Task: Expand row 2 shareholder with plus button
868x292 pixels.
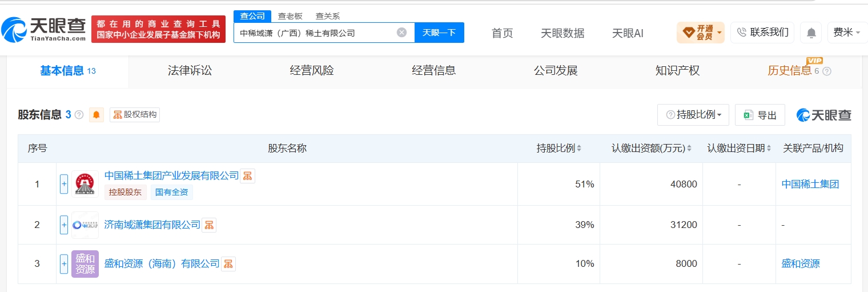Action: pyautogui.click(x=64, y=225)
